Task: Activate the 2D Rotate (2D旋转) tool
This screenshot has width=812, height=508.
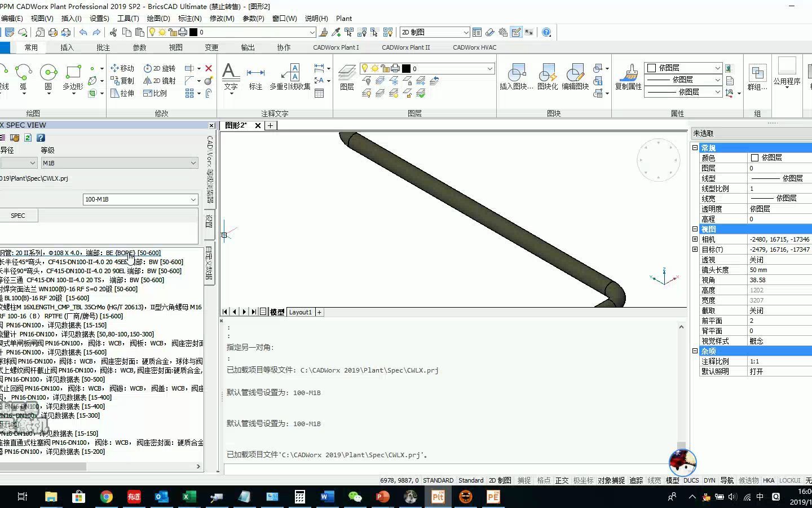Action: 160,68
